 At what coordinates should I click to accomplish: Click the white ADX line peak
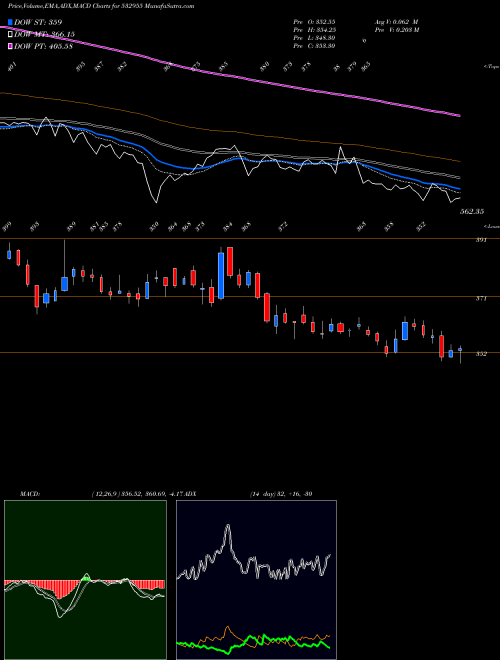pos(228,526)
